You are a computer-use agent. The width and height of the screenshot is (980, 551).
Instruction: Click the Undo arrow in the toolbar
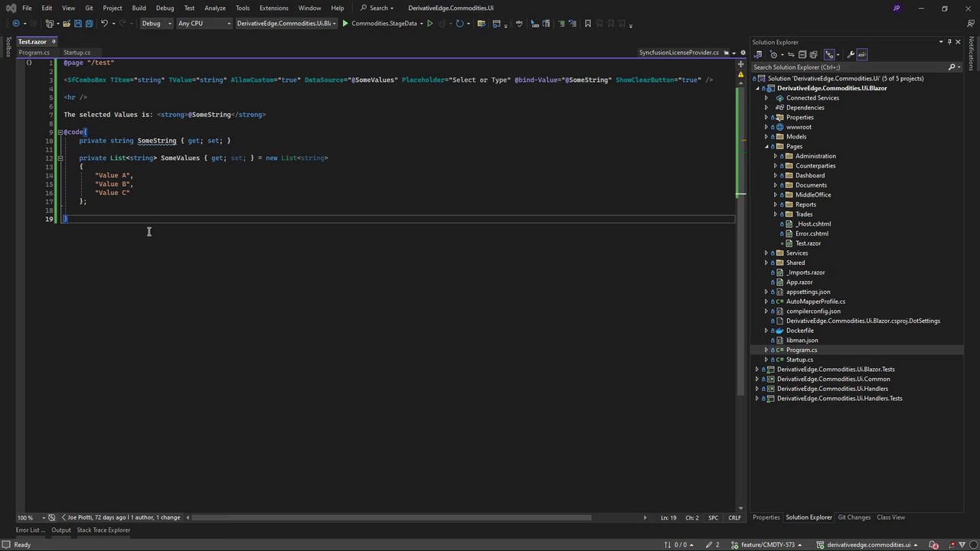coord(104,24)
